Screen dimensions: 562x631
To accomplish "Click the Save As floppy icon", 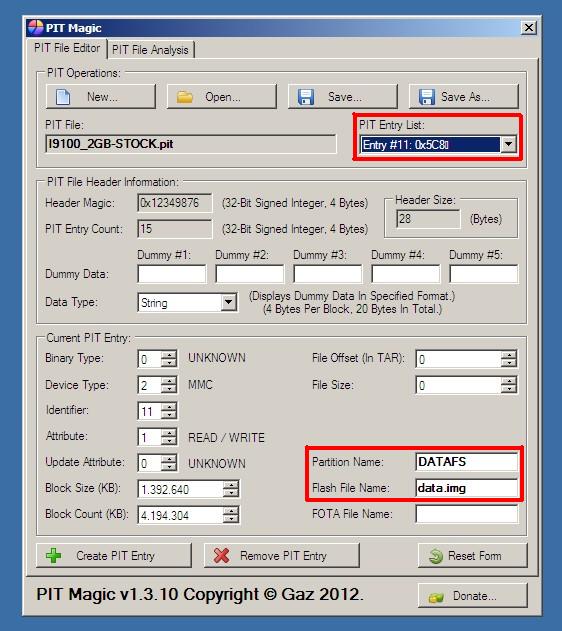I will click(426, 97).
